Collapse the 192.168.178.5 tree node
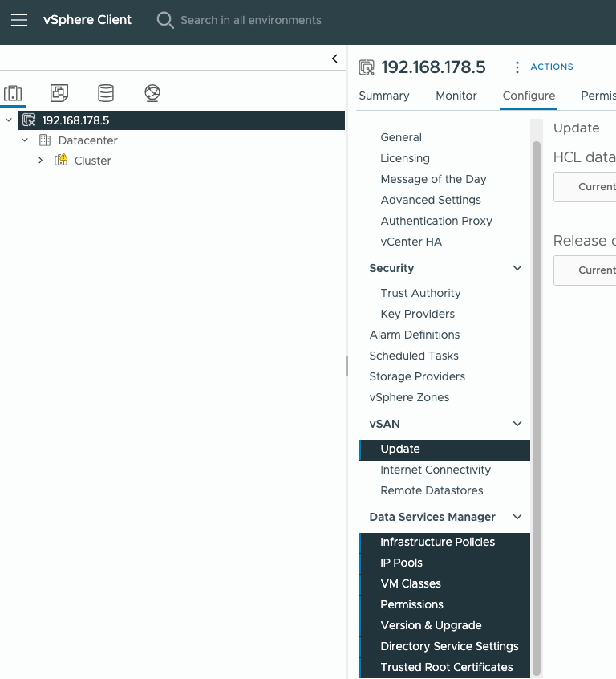The height and width of the screenshot is (679, 616). click(x=9, y=120)
